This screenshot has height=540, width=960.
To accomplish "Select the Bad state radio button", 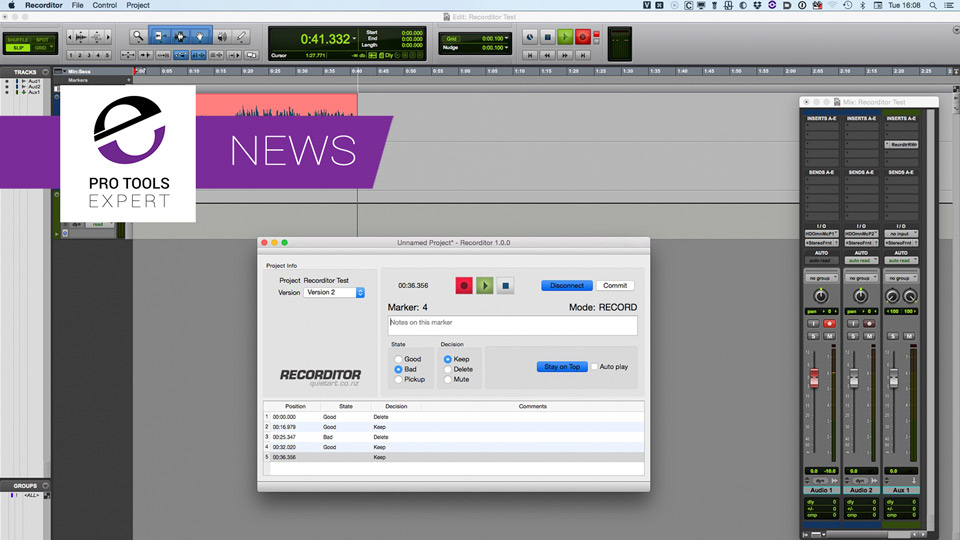I will [x=399, y=369].
